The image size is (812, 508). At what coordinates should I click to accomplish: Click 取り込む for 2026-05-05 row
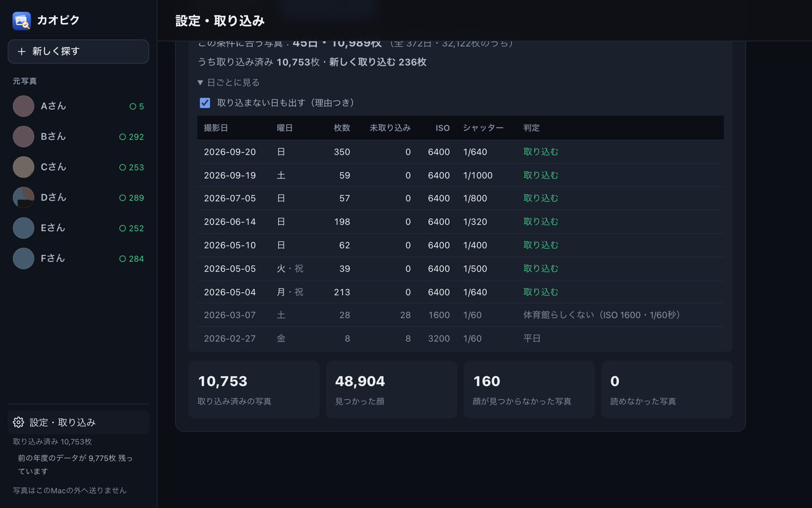tap(540, 268)
